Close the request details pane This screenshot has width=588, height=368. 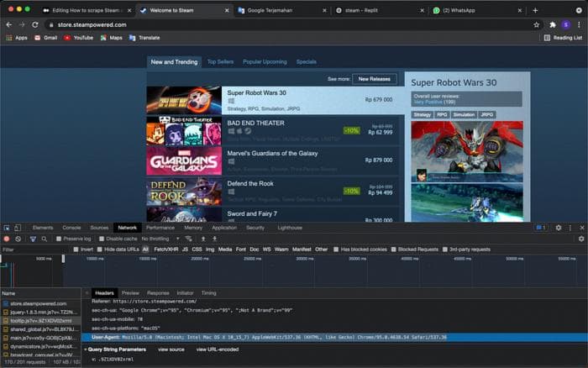point(87,293)
